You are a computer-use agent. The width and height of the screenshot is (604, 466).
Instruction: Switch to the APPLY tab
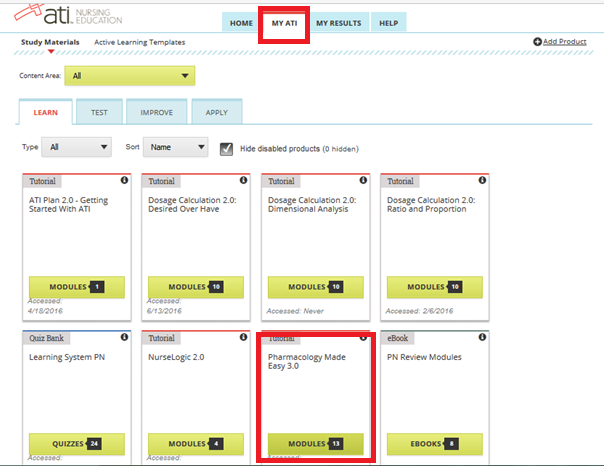216,112
